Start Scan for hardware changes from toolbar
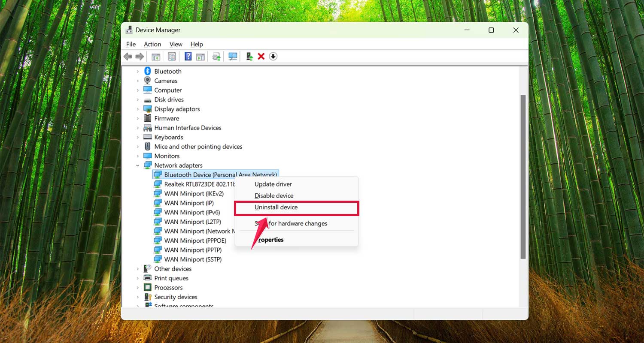644x343 pixels. coord(232,56)
